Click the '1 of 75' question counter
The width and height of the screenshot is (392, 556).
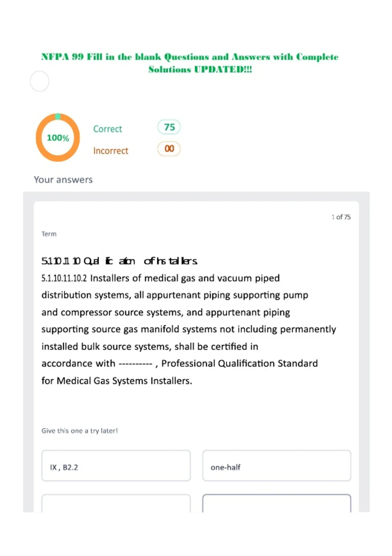[x=341, y=217]
